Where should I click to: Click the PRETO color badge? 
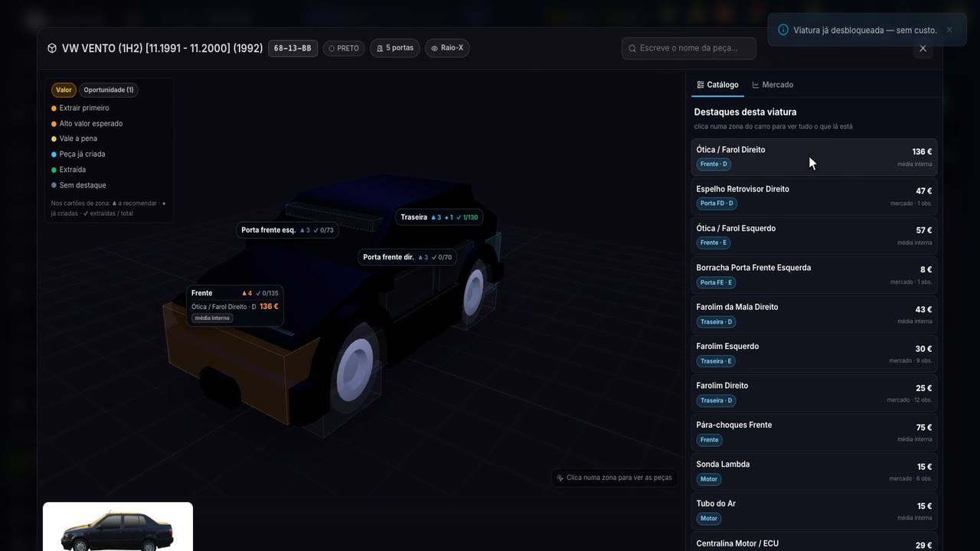point(344,48)
